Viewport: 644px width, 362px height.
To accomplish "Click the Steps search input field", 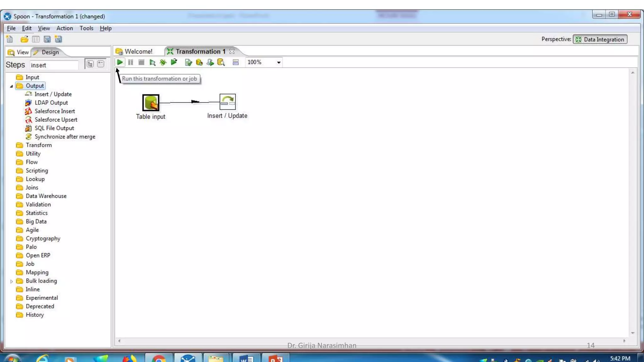I will (54, 65).
